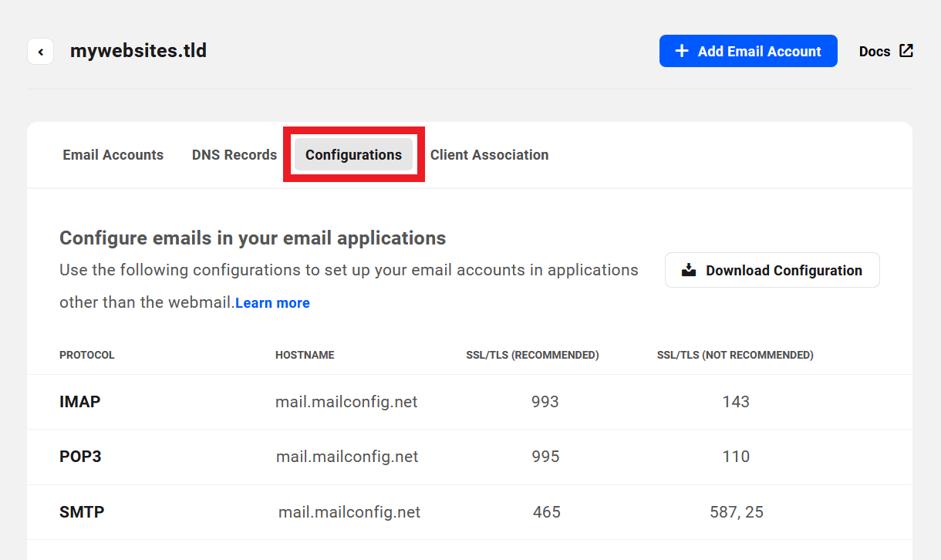Select the IMAP protocol row
This screenshot has height=560, width=941.
point(80,401)
